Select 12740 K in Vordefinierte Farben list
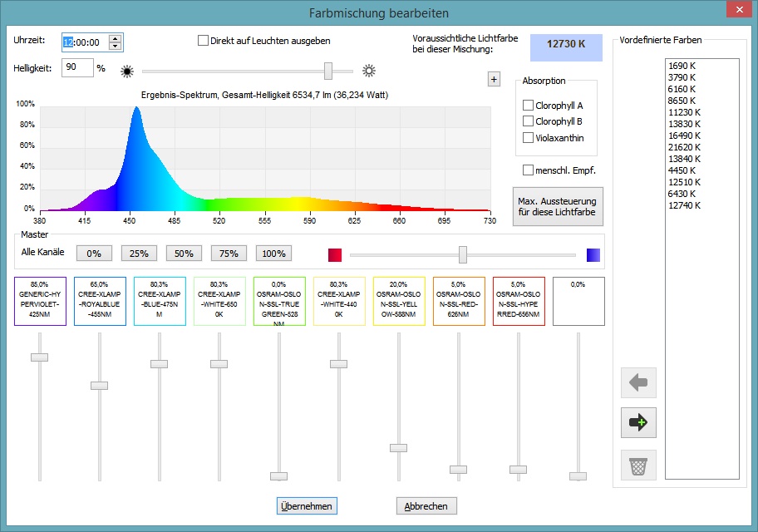This screenshot has height=532, width=758. pyautogui.click(x=684, y=205)
